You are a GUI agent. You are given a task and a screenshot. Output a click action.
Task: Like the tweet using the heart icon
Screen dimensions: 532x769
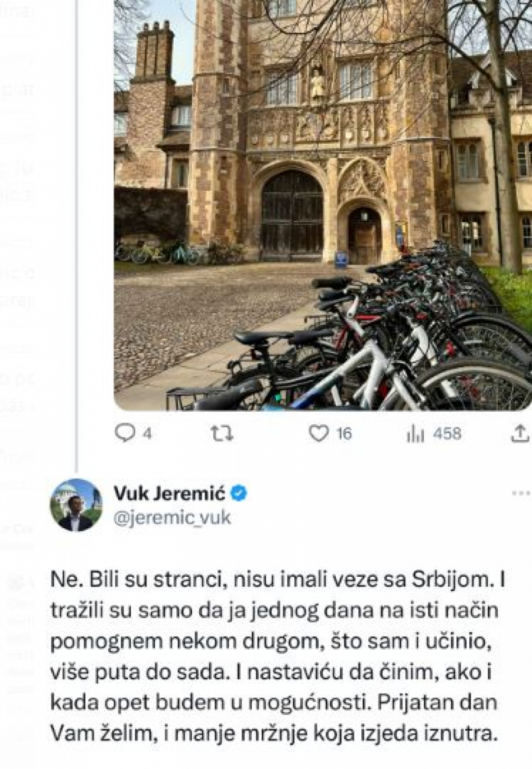click(x=319, y=434)
